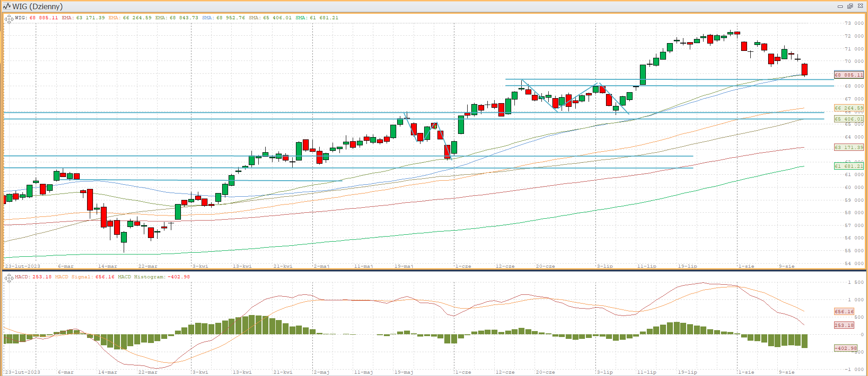
Task: Select the WIG: 68 885.11 legend label
Action: pyautogui.click(x=37, y=18)
